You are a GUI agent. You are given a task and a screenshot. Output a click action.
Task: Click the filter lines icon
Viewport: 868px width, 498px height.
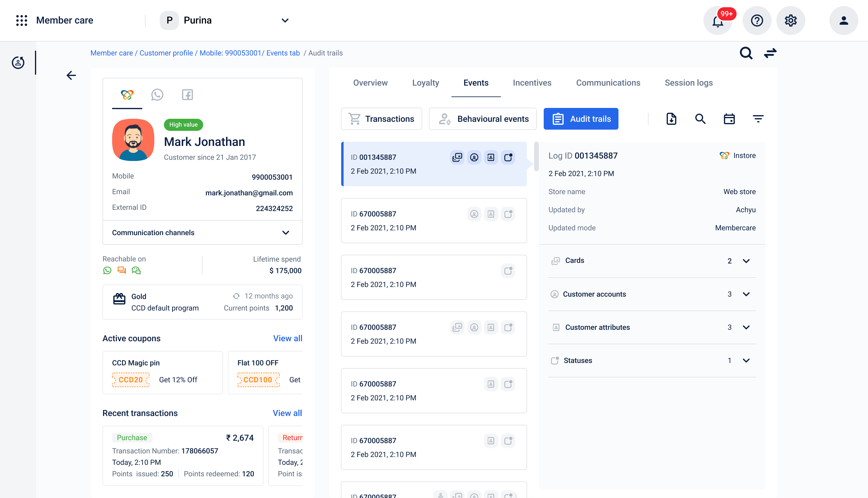click(x=758, y=119)
